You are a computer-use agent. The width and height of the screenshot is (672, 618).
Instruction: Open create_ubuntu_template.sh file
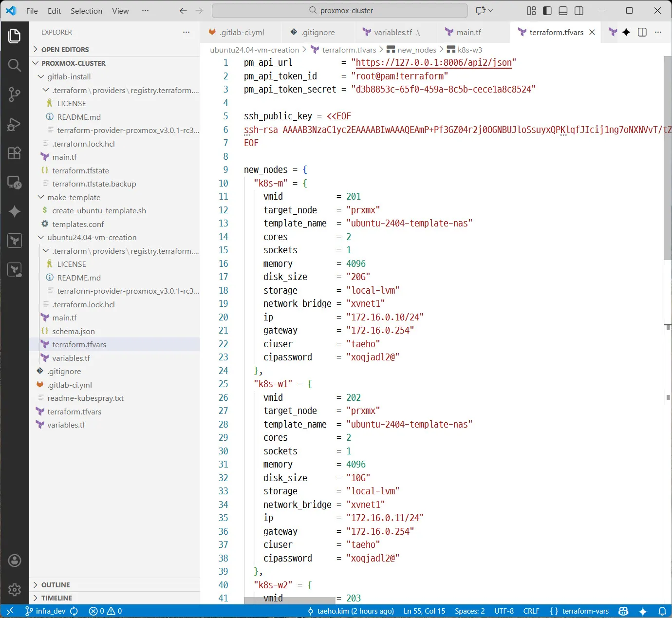tap(115, 210)
